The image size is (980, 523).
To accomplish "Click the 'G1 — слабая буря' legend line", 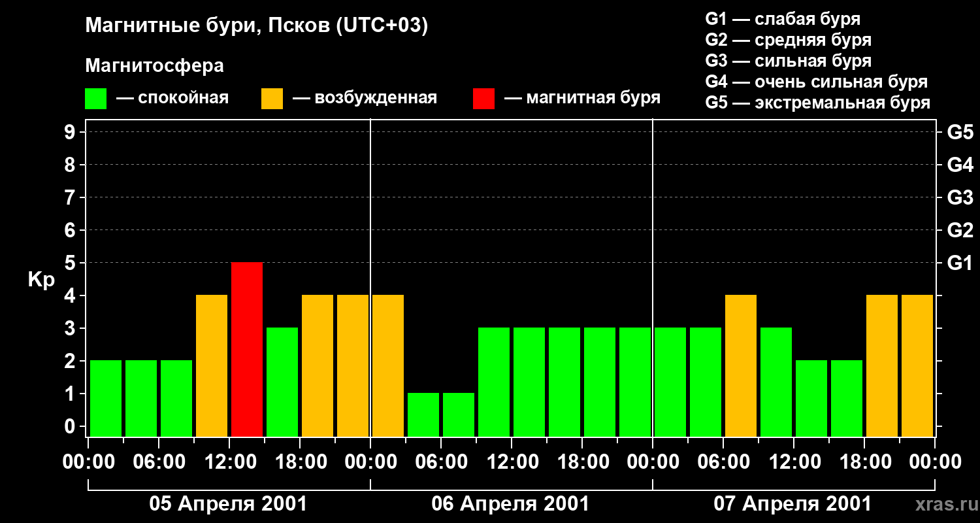I will (x=783, y=19).
